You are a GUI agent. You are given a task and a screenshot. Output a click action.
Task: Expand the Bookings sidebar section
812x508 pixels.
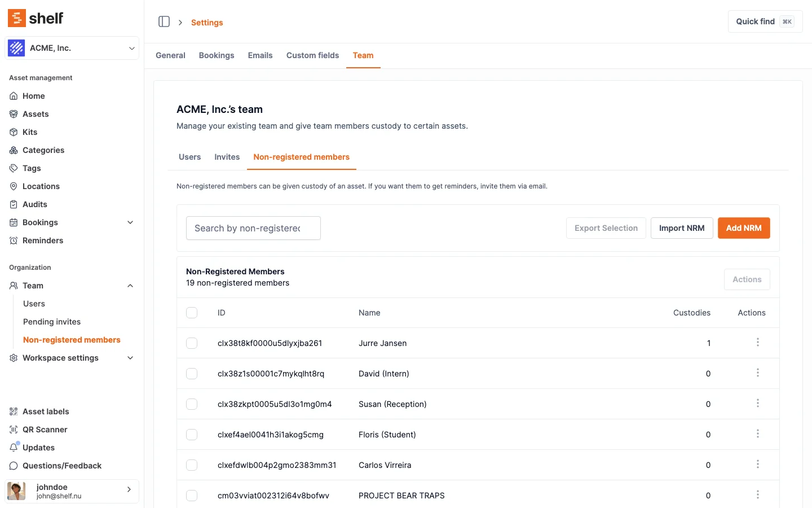130,222
